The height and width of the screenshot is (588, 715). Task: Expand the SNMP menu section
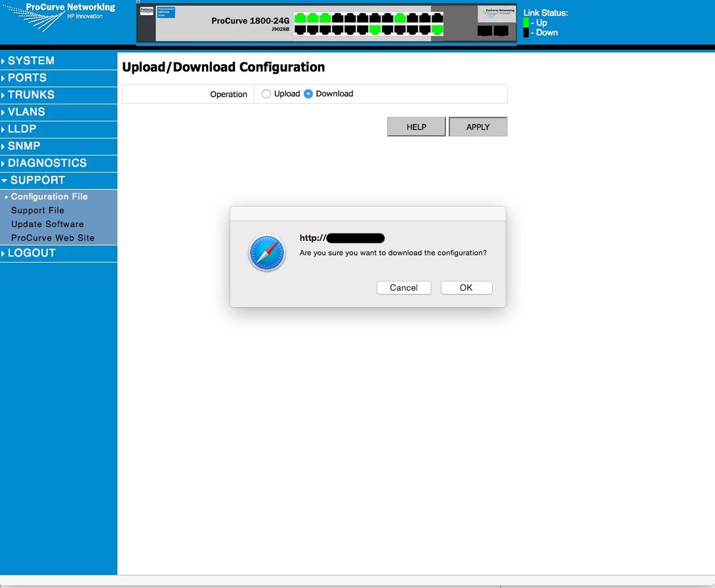point(58,146)
